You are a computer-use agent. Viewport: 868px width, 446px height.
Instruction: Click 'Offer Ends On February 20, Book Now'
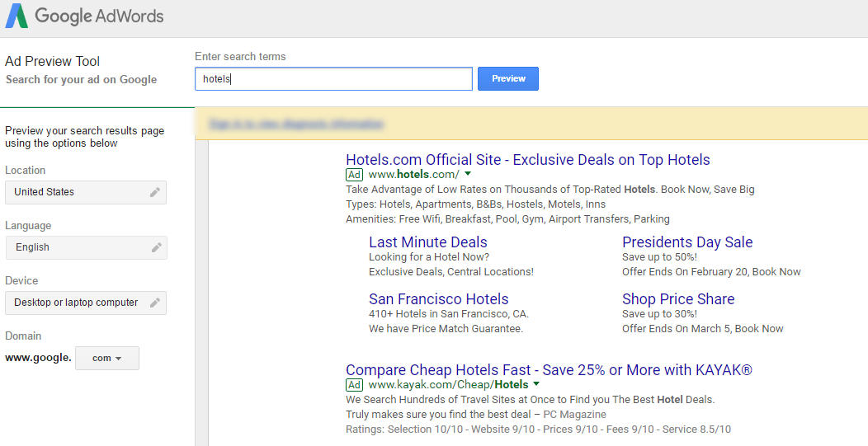click(x=711, y=272)
